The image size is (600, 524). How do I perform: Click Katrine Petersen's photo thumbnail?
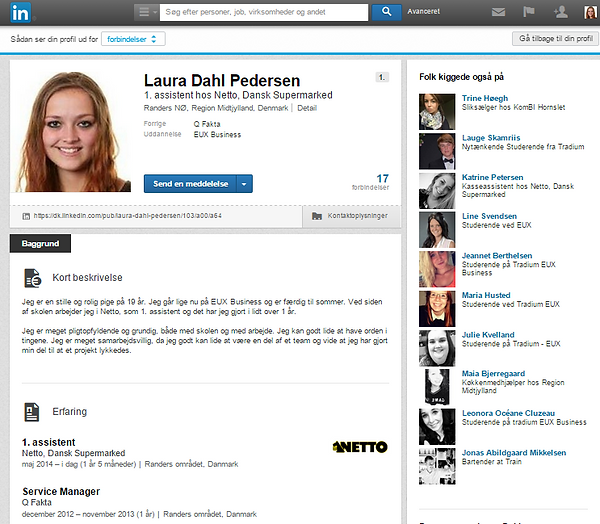click(437, 191)
